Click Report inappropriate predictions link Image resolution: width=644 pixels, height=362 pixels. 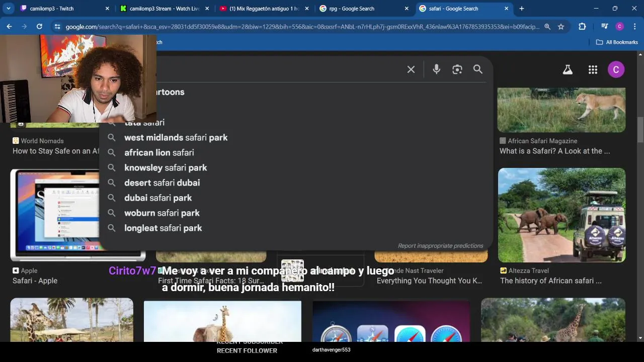440,246
